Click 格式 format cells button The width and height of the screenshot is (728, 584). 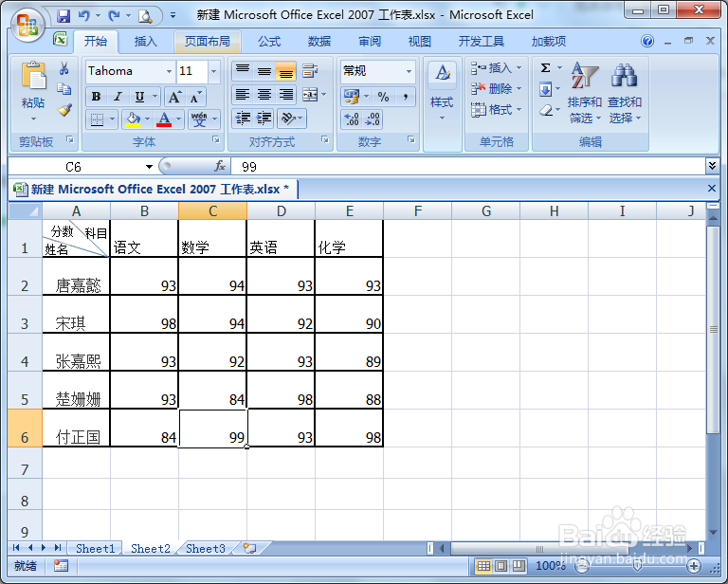[497, 110]
